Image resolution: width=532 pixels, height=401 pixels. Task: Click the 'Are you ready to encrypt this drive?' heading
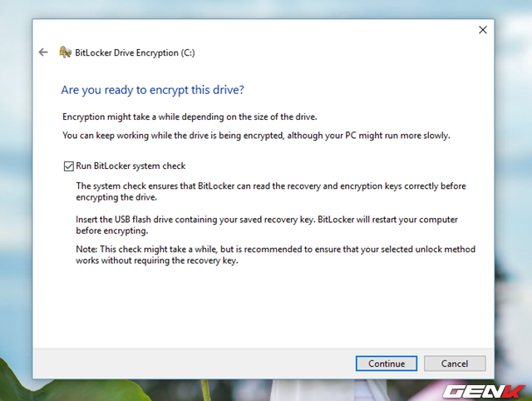point(153,90)
